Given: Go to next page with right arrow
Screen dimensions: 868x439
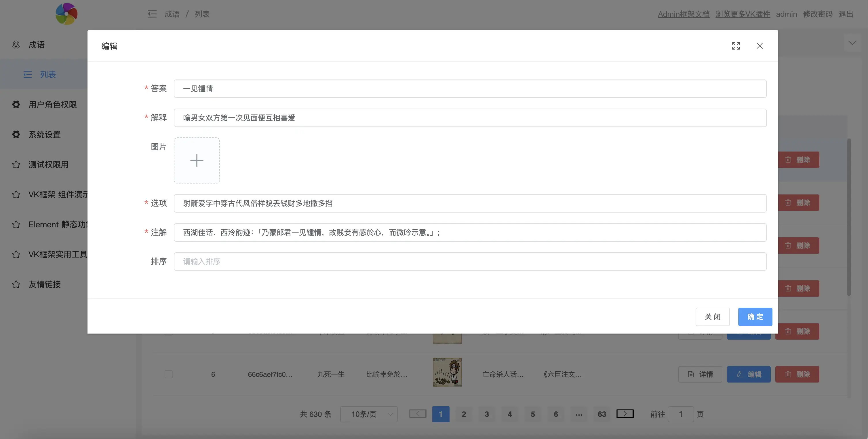Looking at the screenshot, I should 625,414.
